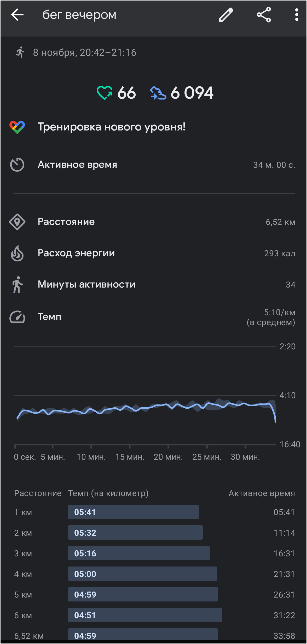
Task: Tap the pace chart line graph
Action: (145, 395)
